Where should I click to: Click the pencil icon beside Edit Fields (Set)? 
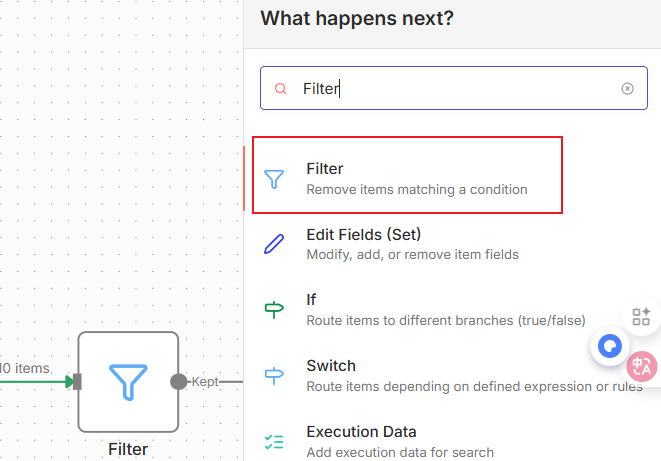pyautogui.click(x=273, y=245)
